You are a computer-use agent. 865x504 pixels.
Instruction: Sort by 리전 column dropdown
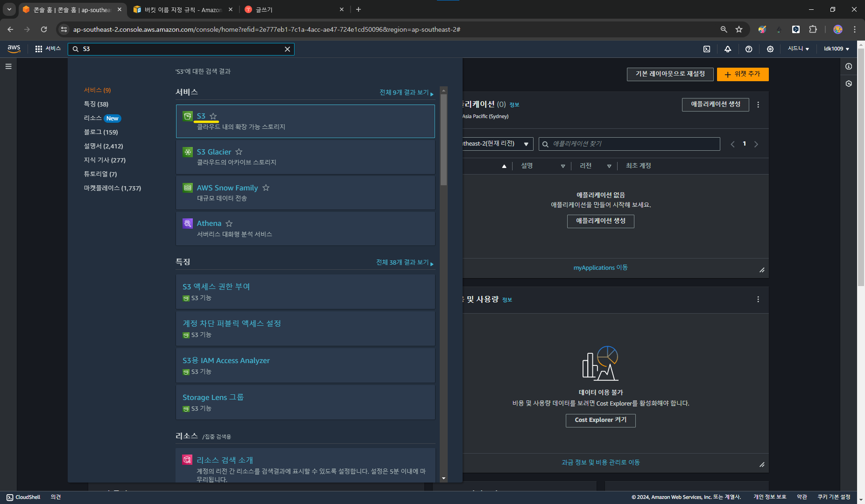click(609, 166)
